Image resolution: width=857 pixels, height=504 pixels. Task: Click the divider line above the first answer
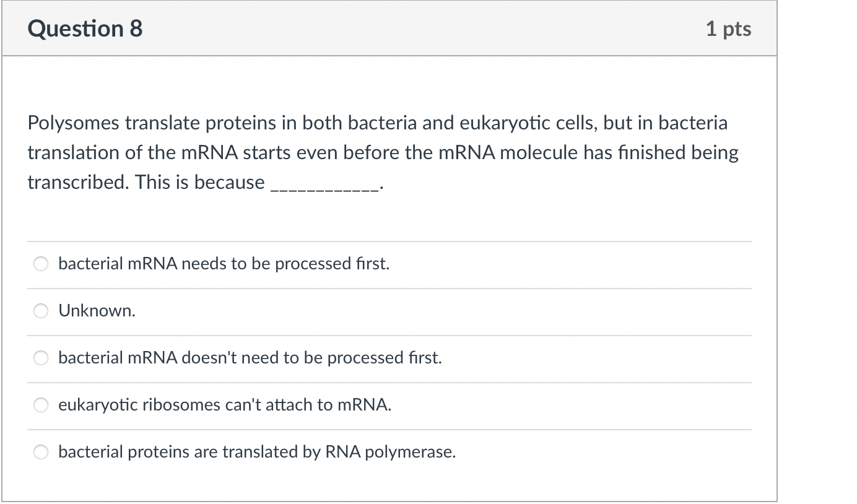click(389, 241)
